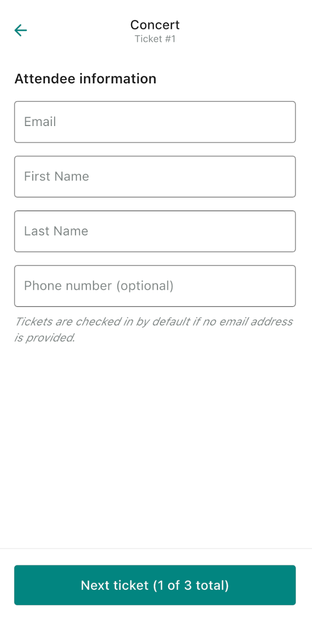
Task: Advance to the next ticket form
Action: pos(155,585)
